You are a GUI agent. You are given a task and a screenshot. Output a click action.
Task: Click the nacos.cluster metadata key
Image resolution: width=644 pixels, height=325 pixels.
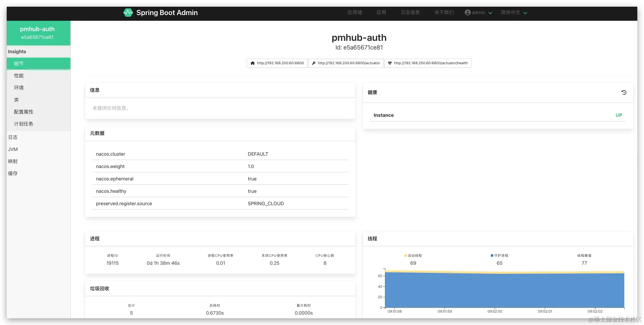[111, 154]
